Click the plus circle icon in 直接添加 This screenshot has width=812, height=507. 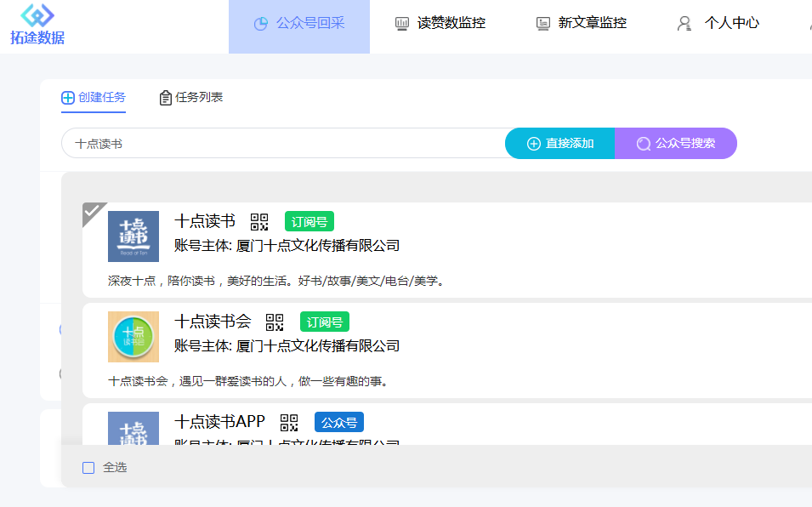tap(533, 144)
